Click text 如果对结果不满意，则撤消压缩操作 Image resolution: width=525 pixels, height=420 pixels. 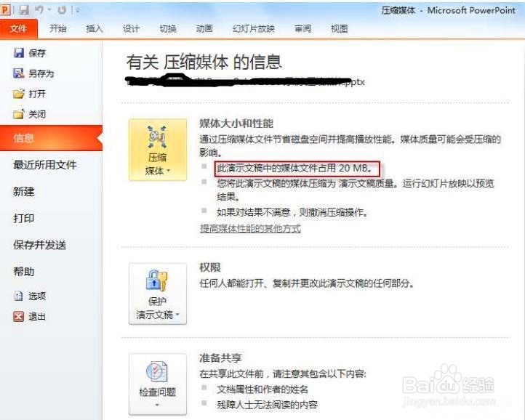tap(292, 212)
